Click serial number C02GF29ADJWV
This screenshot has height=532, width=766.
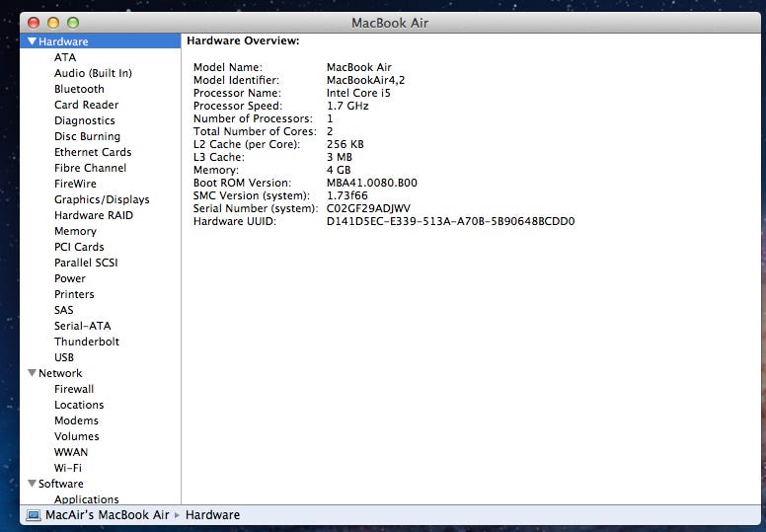pos(368,208)
